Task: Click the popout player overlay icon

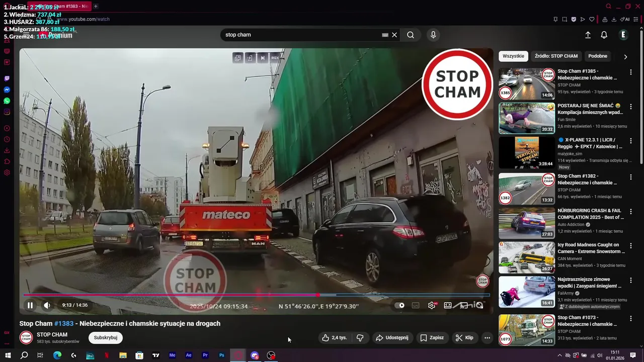Action: click(x=237, y=58)
